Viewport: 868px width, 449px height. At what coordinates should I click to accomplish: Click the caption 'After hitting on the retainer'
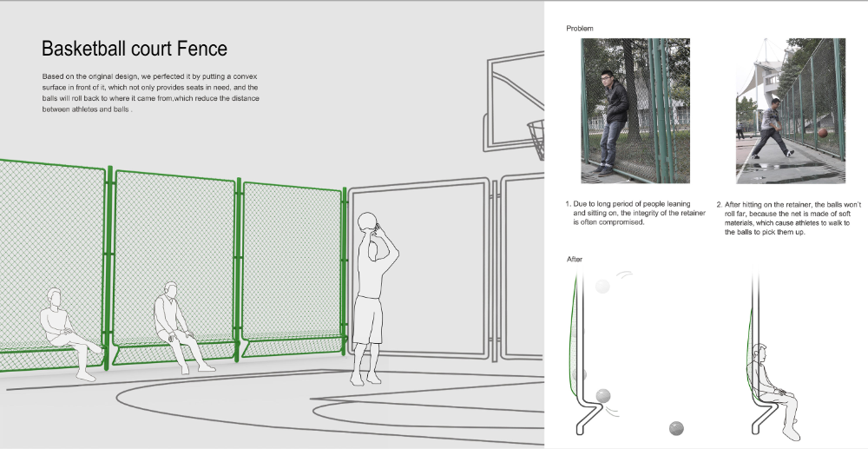(789, 218)
